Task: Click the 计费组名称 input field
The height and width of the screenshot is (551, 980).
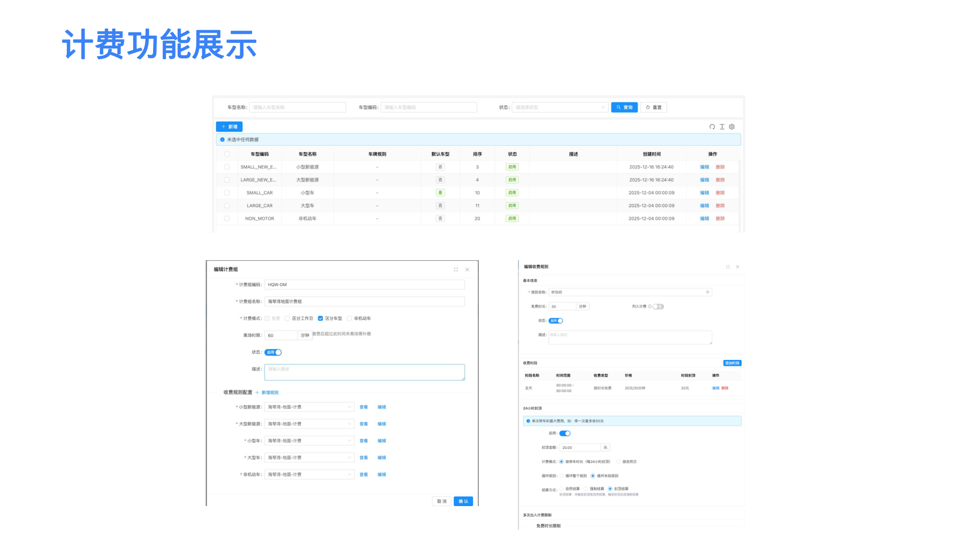Action: click(x=364, y=302)
